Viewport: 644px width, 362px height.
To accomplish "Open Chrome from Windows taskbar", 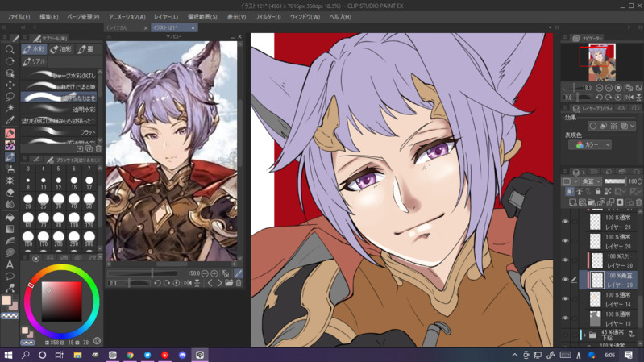I will pos(130,355).
